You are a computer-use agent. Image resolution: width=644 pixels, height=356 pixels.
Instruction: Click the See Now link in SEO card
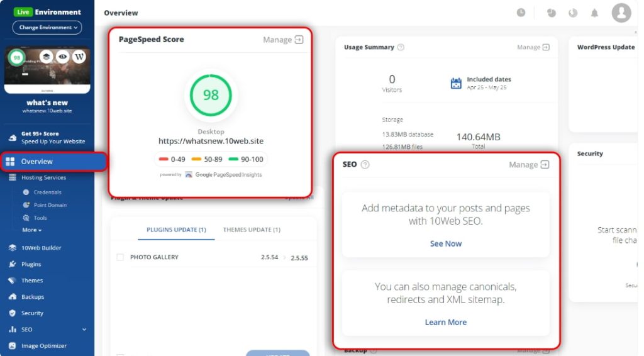(x=445, y=243)
